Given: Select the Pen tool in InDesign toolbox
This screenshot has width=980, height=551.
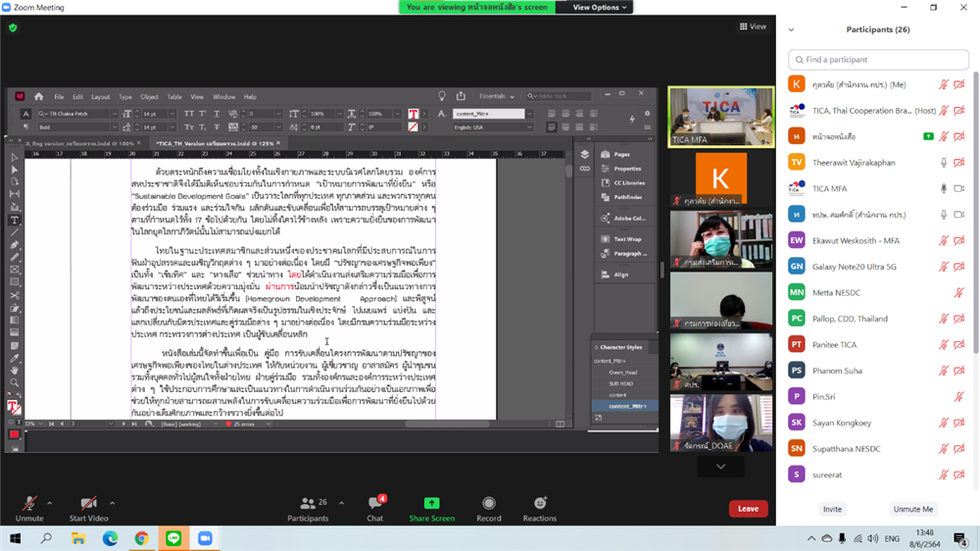Looking at the screenshot, I should [x=15, y=244].
